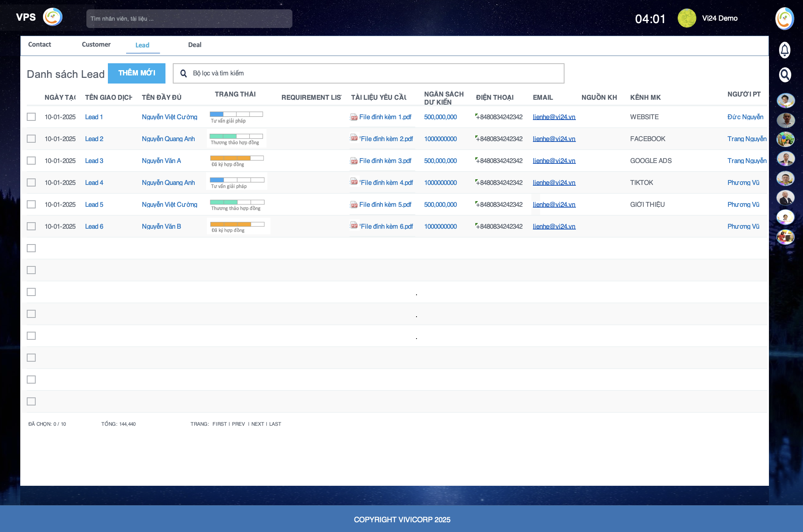803x532 pixels.
Task: Click Lead 3 status bar Đã ký hợp đồng
Action: [x=237, y=158]
